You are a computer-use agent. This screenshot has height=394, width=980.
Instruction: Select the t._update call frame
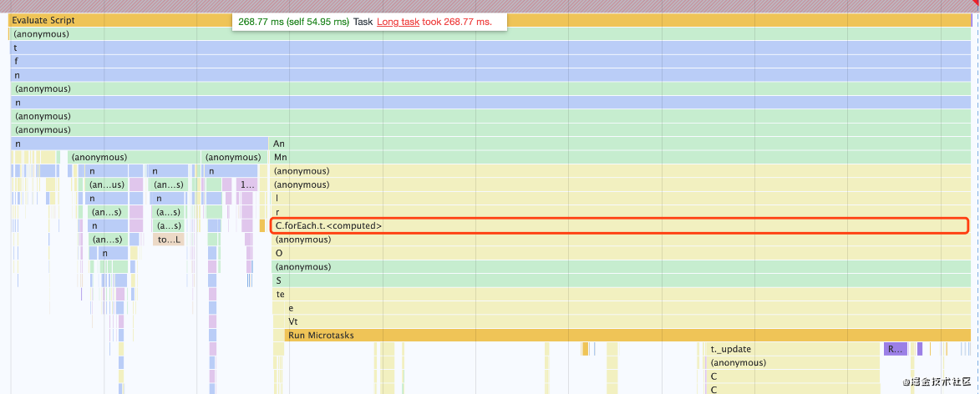pos(791,349)
